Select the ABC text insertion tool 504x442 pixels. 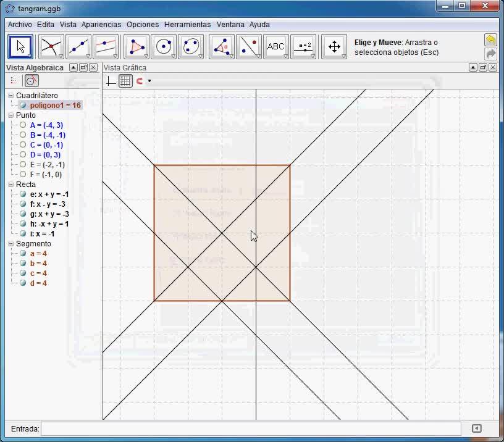(275, 46)
